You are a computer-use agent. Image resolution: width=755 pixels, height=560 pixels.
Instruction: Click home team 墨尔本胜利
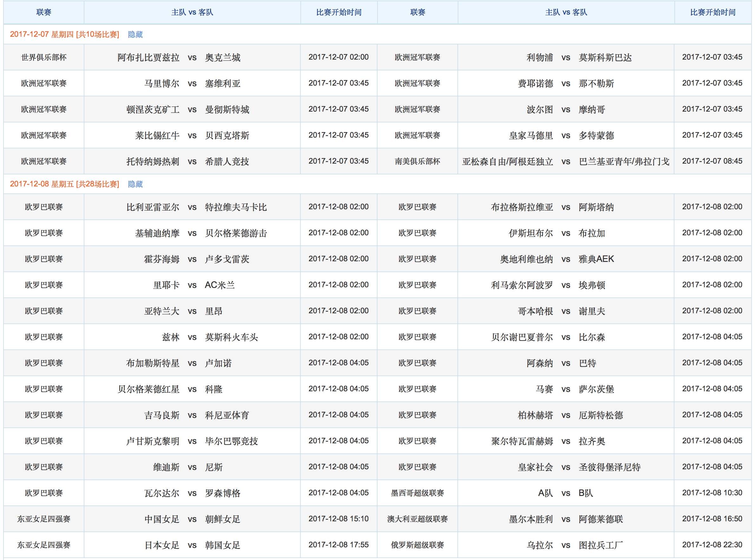pyautogui.click(x=531, y=519)
